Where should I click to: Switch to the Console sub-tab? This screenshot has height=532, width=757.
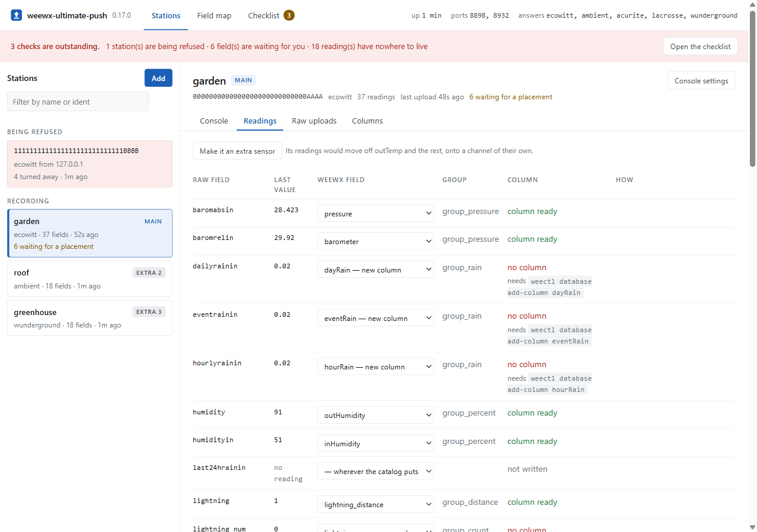tap(214, 121)
